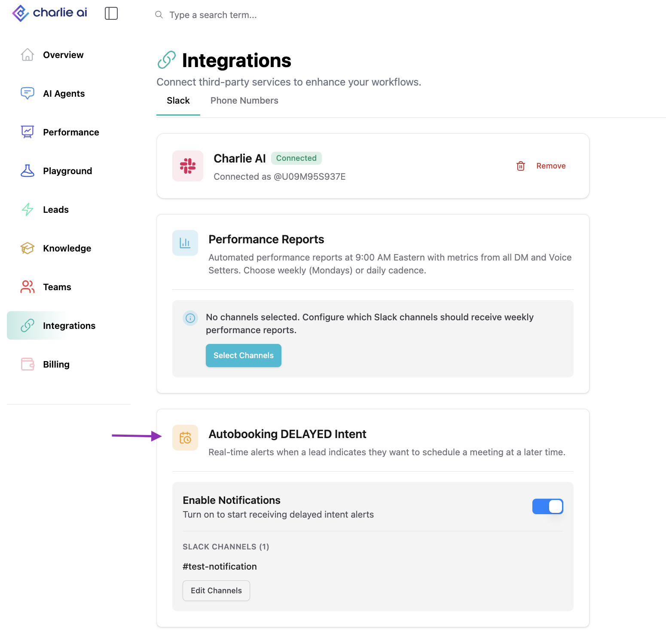Switch to the Slack tab

[178, 101]
